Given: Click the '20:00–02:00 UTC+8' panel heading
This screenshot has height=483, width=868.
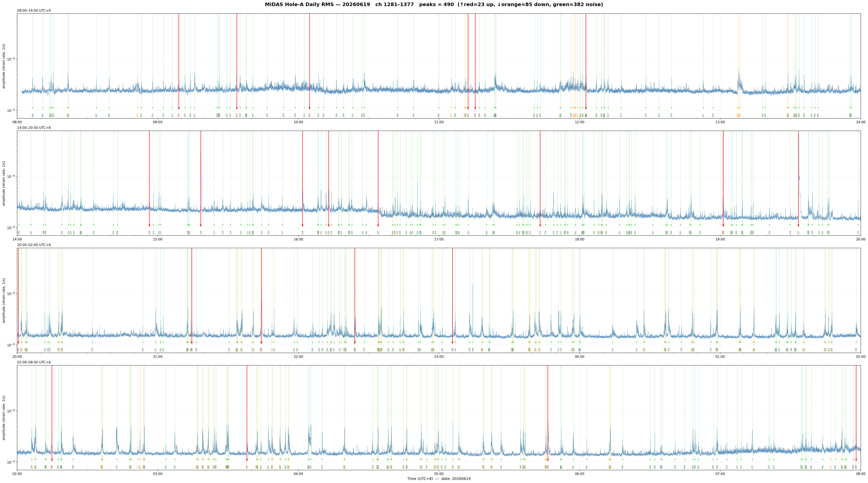Looking at the screenshot, I should click(x=34, y=245).
